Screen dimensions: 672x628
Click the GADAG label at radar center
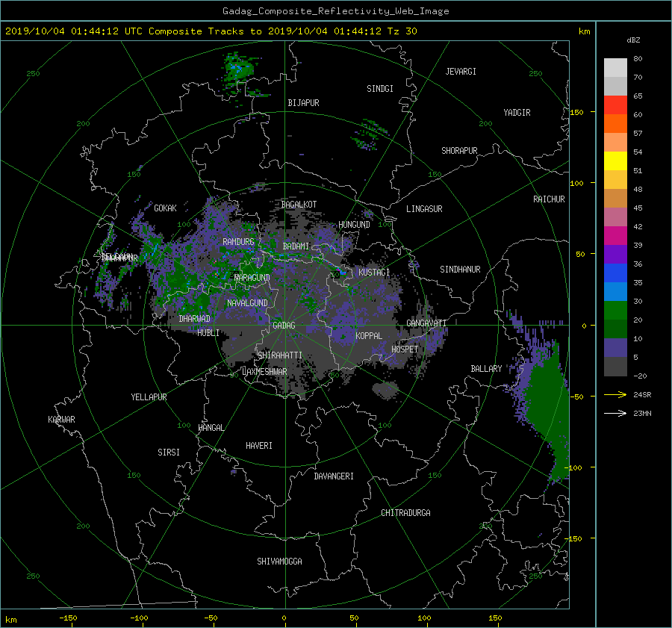284,326
